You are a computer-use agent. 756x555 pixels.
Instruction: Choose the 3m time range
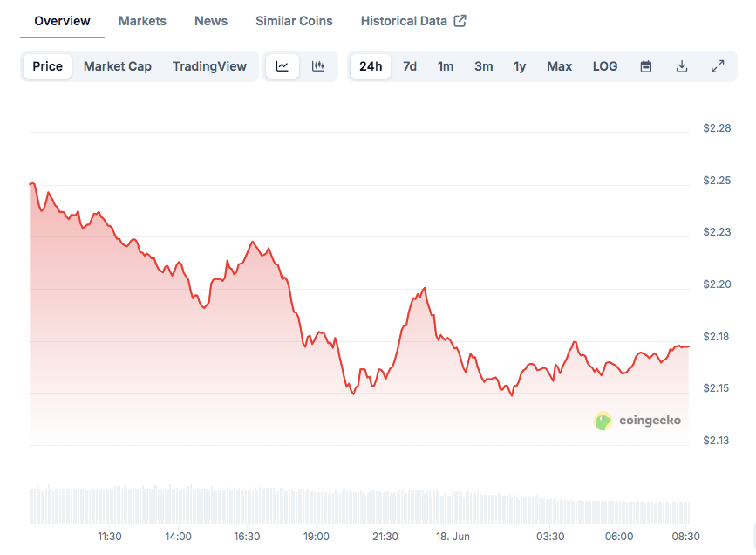[484, 66]
